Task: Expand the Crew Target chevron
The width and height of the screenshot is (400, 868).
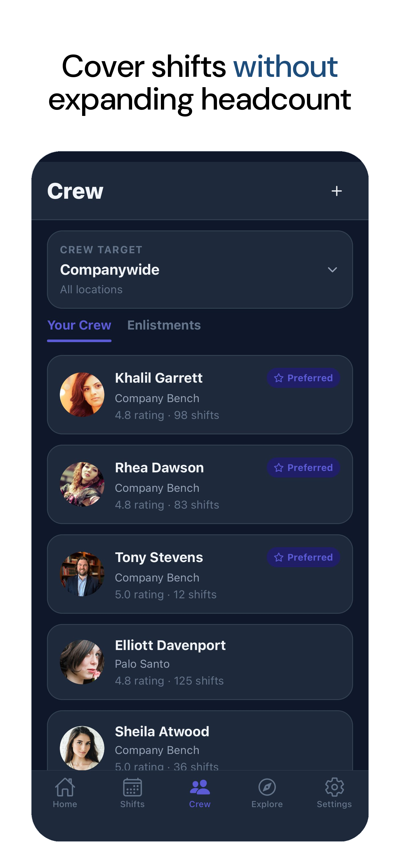Action: pyautogui.click(x=332, y=270)
